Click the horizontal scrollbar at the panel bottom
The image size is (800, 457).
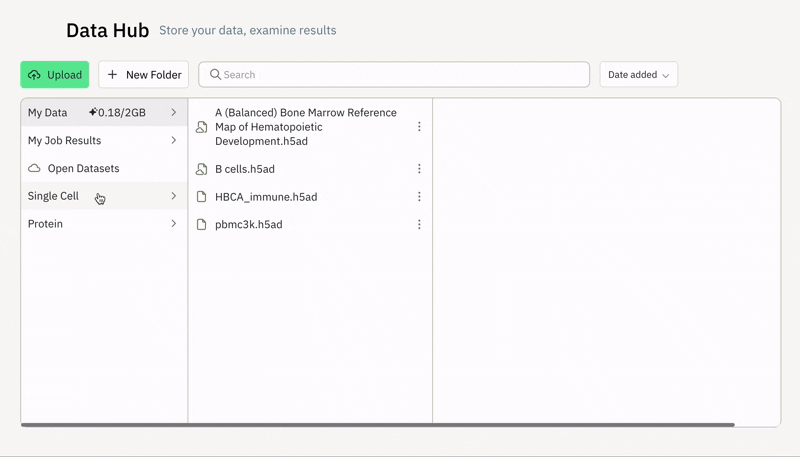click(x=378, y=425)
